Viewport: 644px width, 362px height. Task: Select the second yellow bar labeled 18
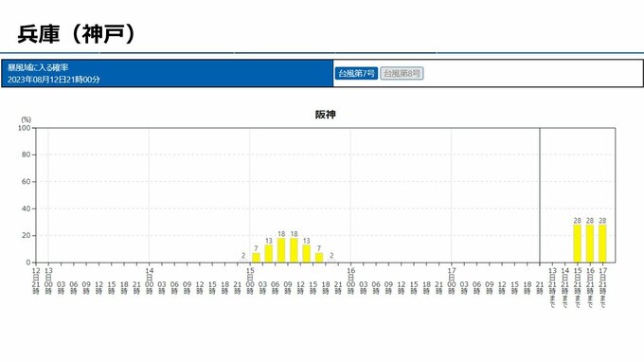pyautogui.click(x=295, y=250)
